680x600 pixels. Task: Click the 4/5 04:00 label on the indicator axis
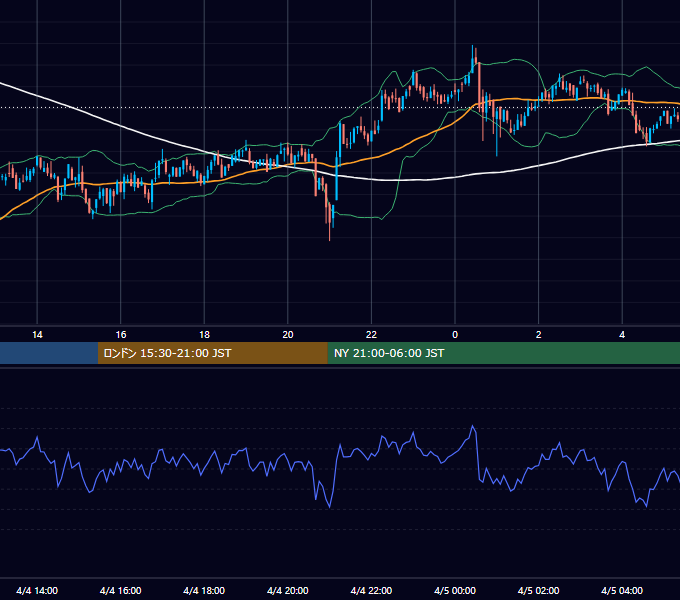[622, 590]
